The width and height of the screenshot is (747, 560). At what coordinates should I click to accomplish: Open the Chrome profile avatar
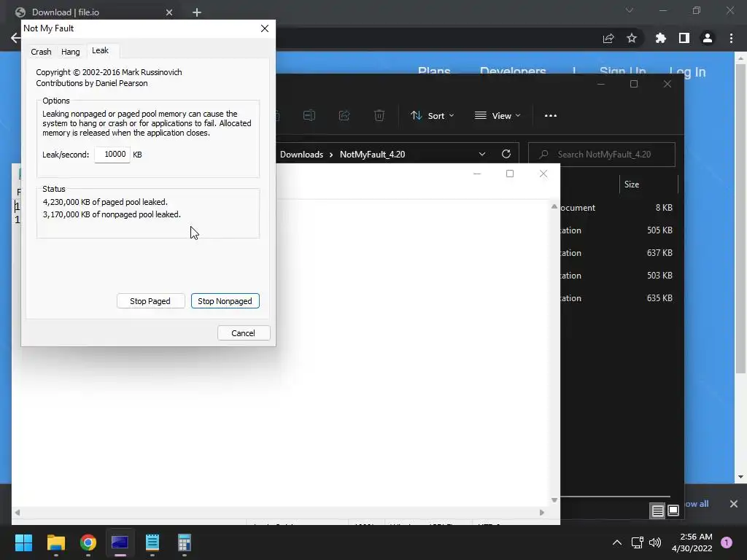708,38
